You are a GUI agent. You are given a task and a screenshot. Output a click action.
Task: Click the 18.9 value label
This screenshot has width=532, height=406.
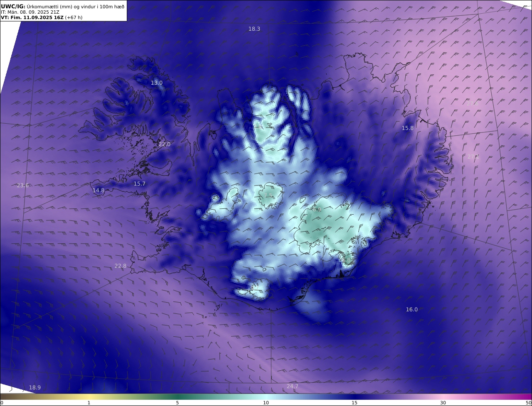pyautogui.click(x=35, y=387)
